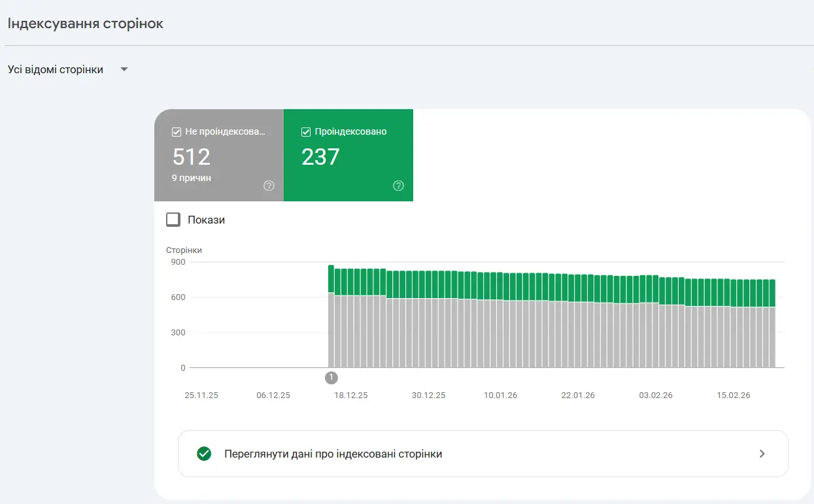Click the "18.12.25" date label on the axis
The image size is (814, 504).
(350, 395)
